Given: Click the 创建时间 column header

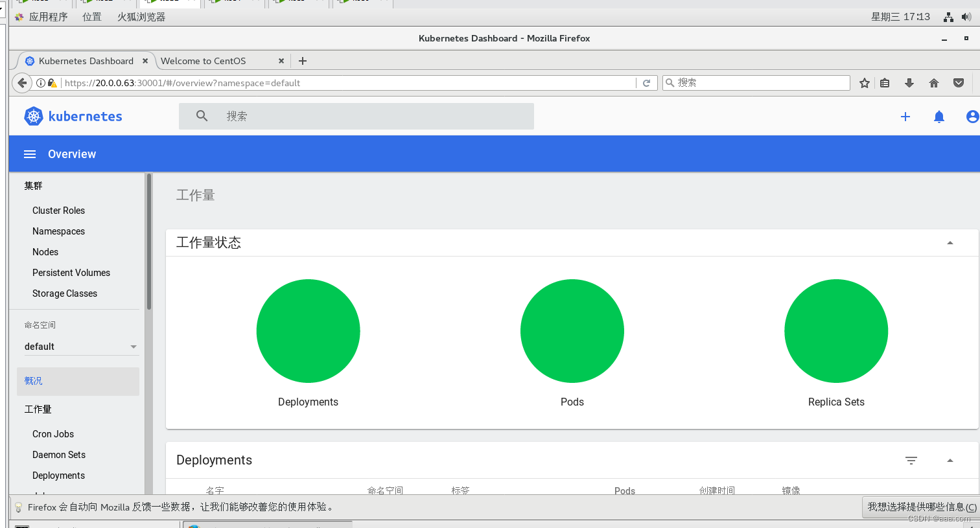Looking at the screenshot, I should [x=717, y=490].
